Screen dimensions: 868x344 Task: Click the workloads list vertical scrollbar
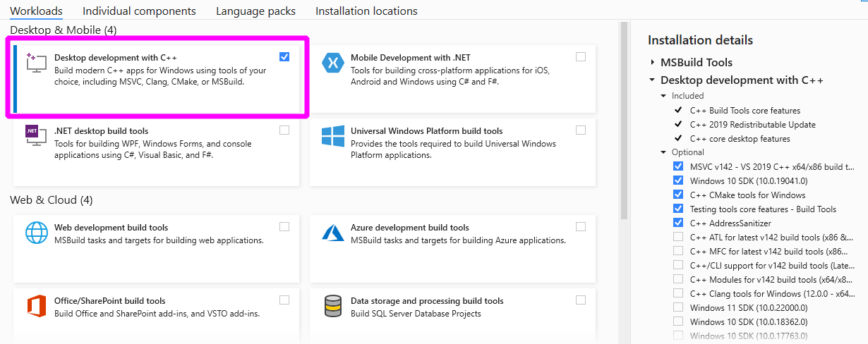point(623,120)
